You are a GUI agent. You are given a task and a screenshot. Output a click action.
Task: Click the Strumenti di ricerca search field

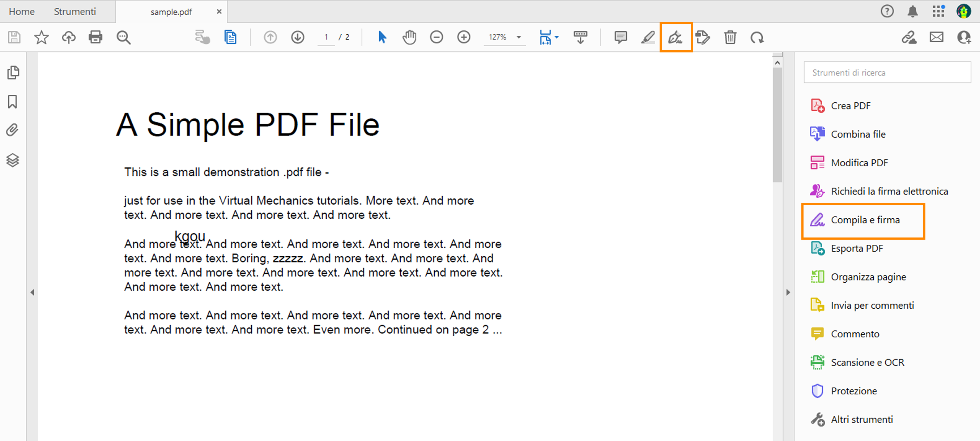tap(887, 73)
